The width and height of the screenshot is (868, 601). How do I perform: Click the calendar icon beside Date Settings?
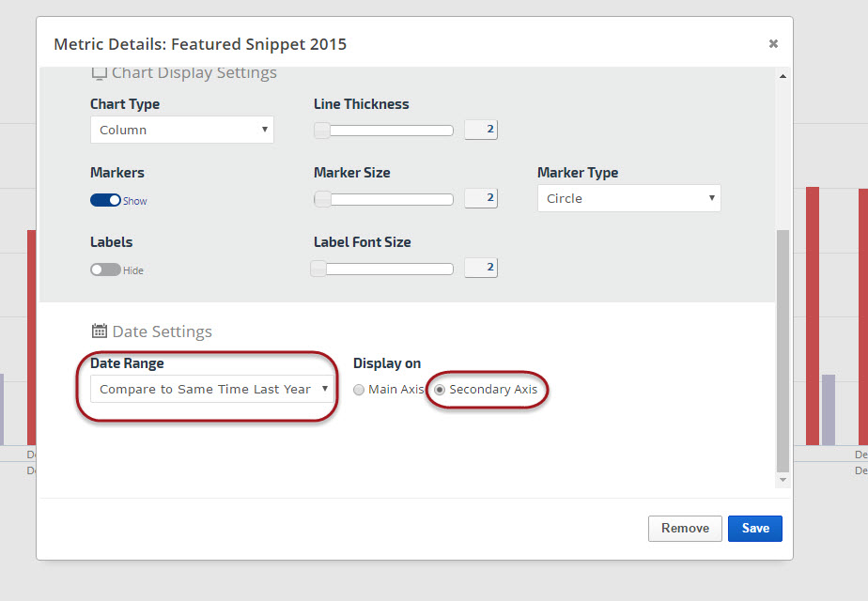(x=99, y=331)
